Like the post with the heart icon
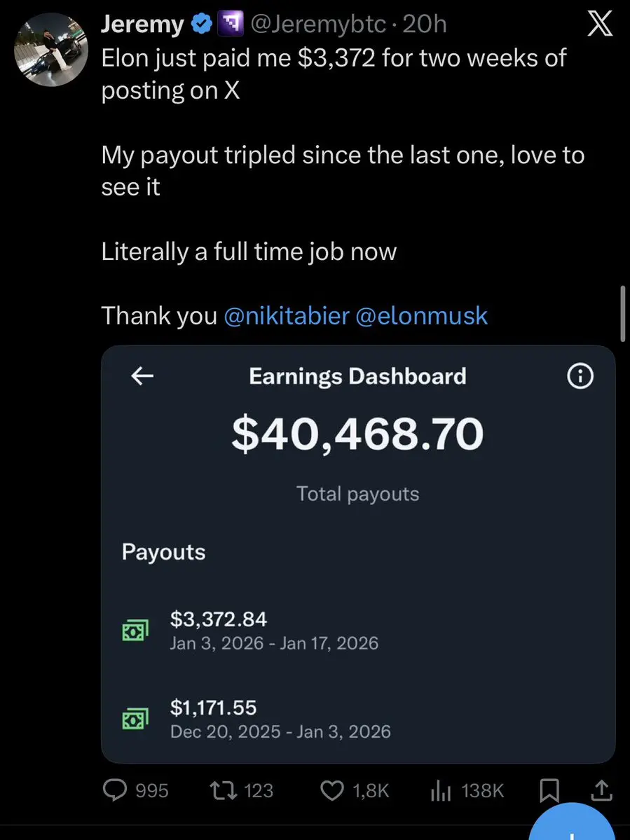This screenshot has width=630, height=840. pyautogui.click(x=331, y=790)
